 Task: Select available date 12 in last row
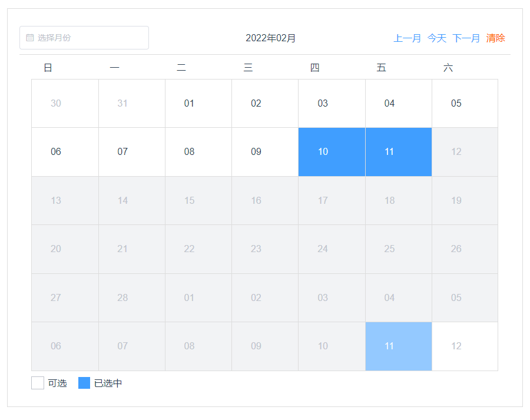[465, 346]
